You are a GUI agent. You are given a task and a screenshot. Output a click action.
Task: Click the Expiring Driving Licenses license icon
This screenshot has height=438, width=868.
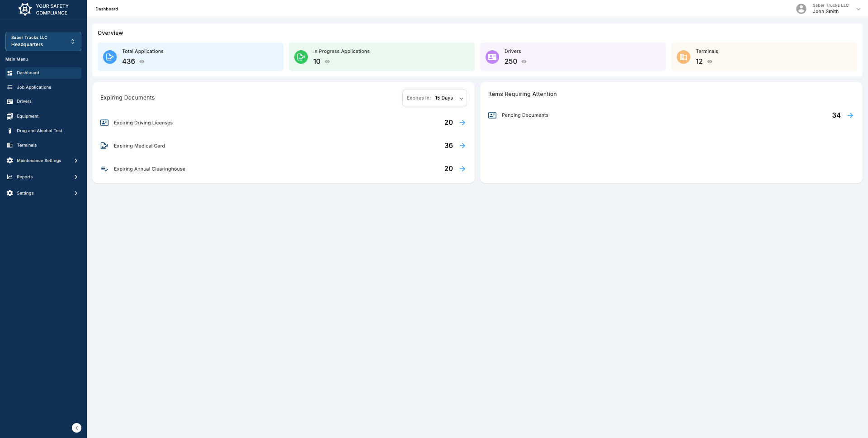point(104,123)
